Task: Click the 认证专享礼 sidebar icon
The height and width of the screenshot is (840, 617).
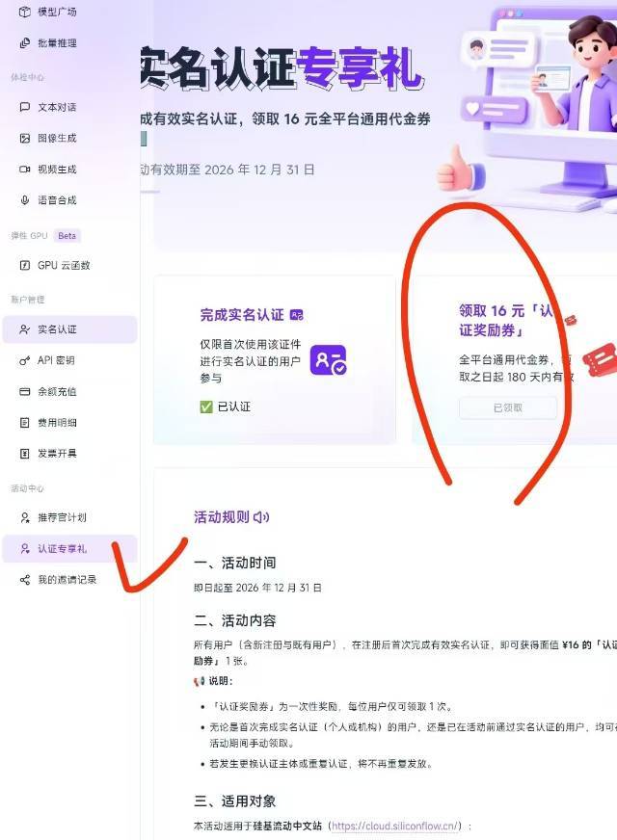Action: point(25,548)
